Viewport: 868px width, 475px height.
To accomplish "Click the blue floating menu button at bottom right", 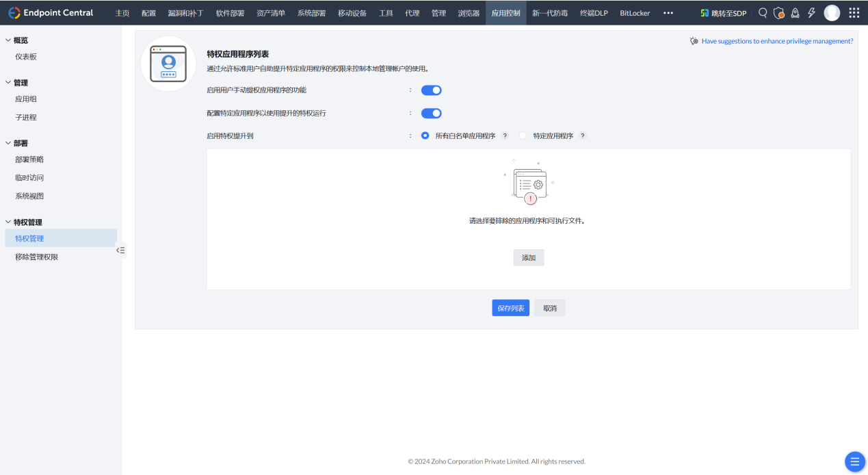I will tap(854, 462).
